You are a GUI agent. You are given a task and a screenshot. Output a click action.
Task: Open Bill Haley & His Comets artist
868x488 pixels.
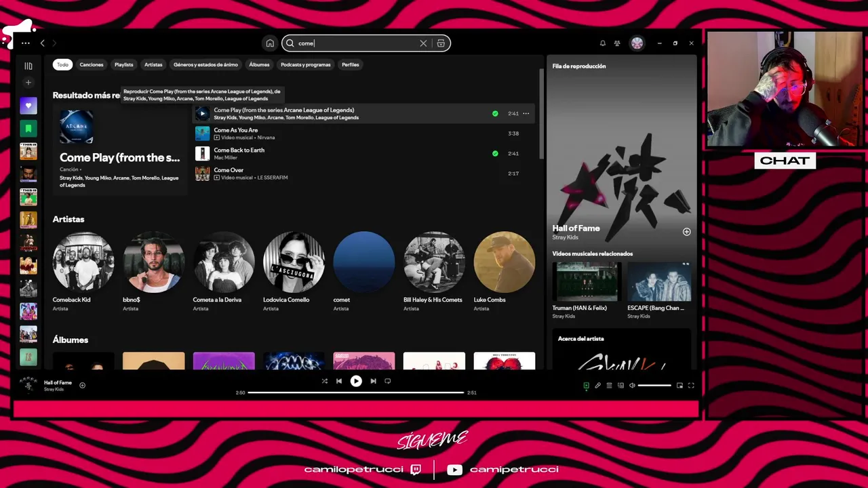434,272
